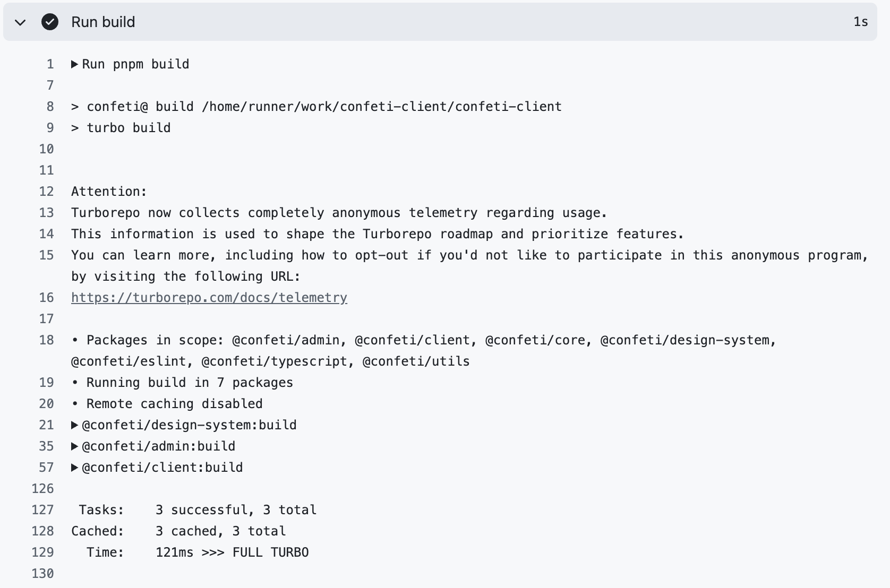Select line number 18 for packages in scope
Image resolution: width=890 pixels, height=588 pixels.
[47, 340]
